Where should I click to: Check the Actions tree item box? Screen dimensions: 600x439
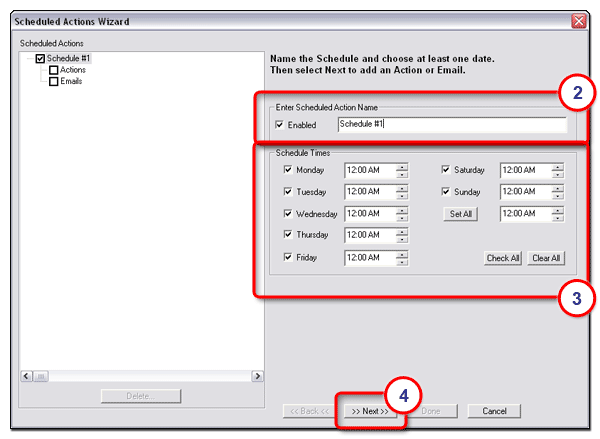[x=53, y=70]
